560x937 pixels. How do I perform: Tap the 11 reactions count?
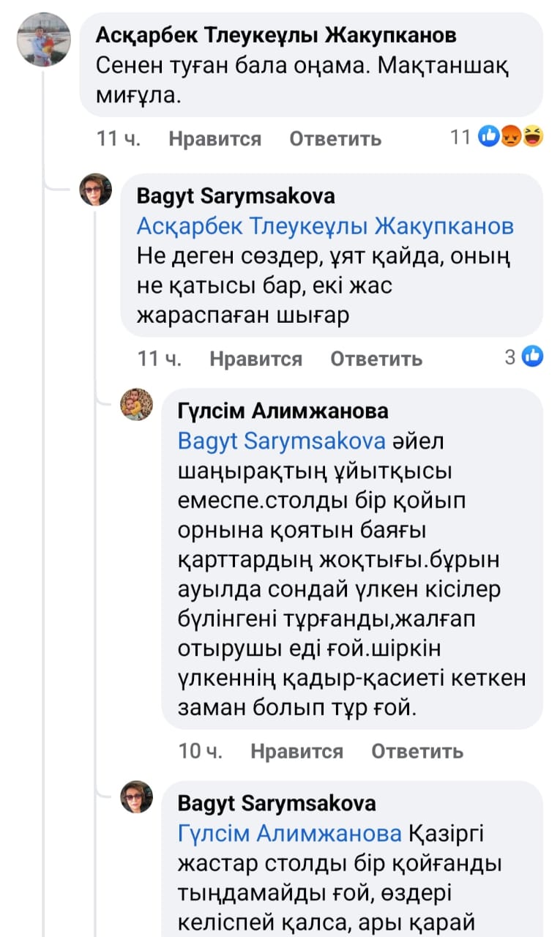460,136
